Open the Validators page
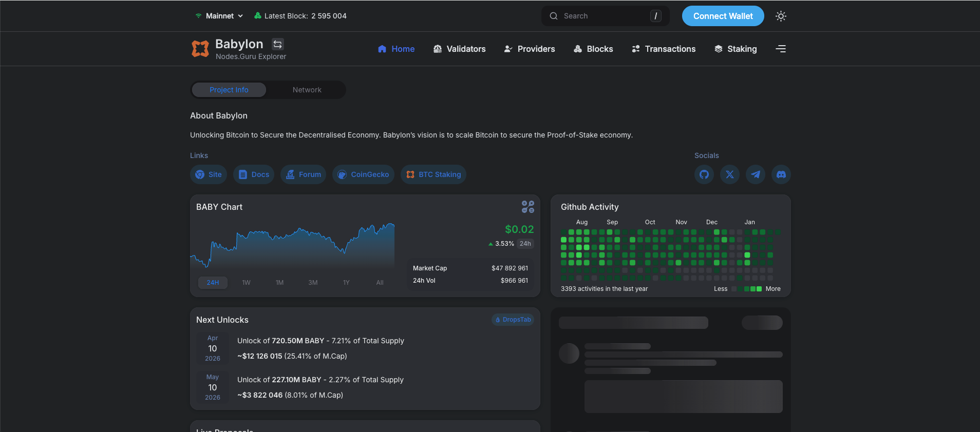 (x=459, y=49)
